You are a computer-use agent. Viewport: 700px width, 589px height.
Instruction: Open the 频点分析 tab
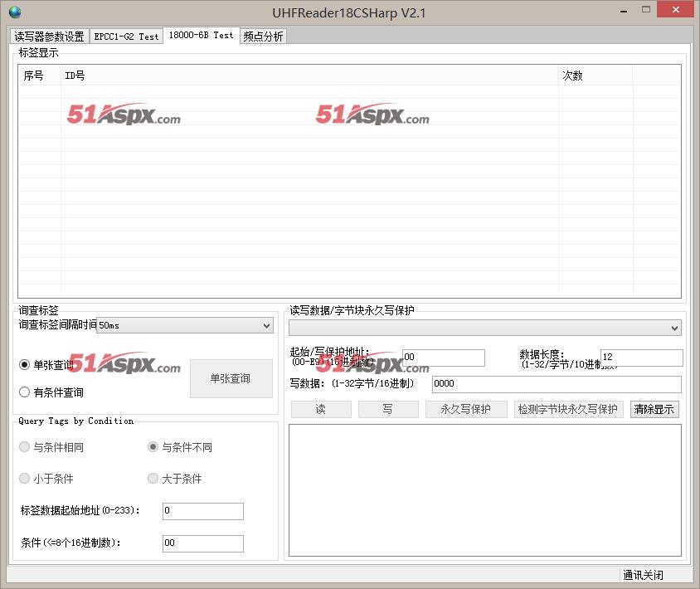pos(263,37)
